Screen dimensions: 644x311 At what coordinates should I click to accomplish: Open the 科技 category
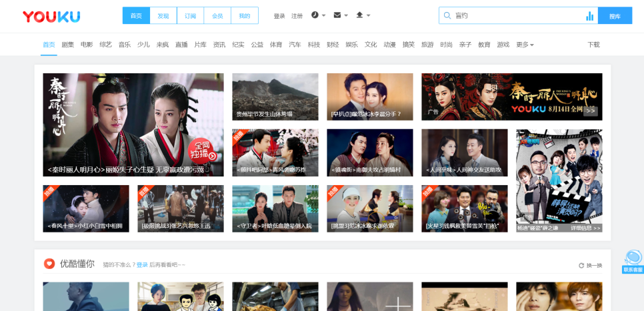314,45
